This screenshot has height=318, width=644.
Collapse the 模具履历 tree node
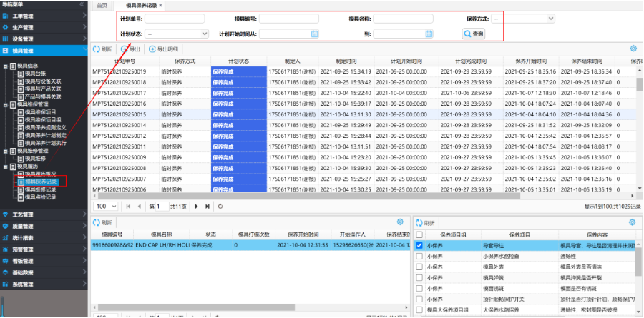coord(5,167)
